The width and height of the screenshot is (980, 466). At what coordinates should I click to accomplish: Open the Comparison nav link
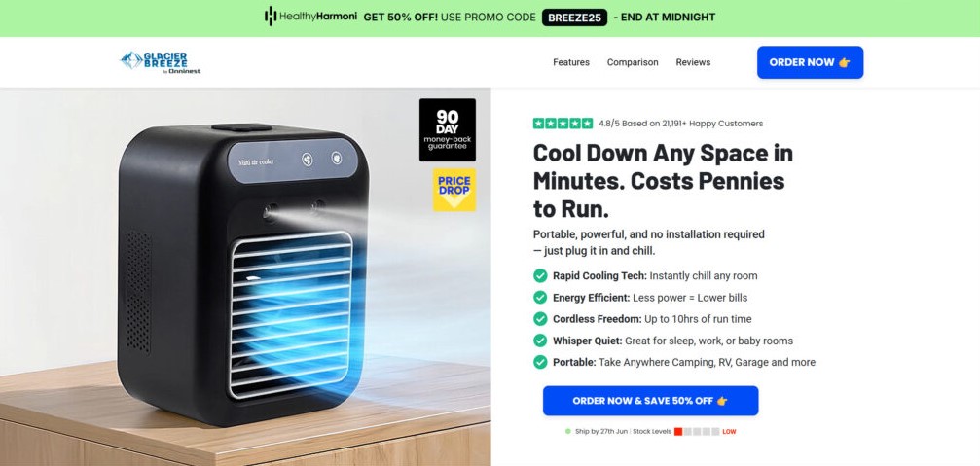[633, 62]
